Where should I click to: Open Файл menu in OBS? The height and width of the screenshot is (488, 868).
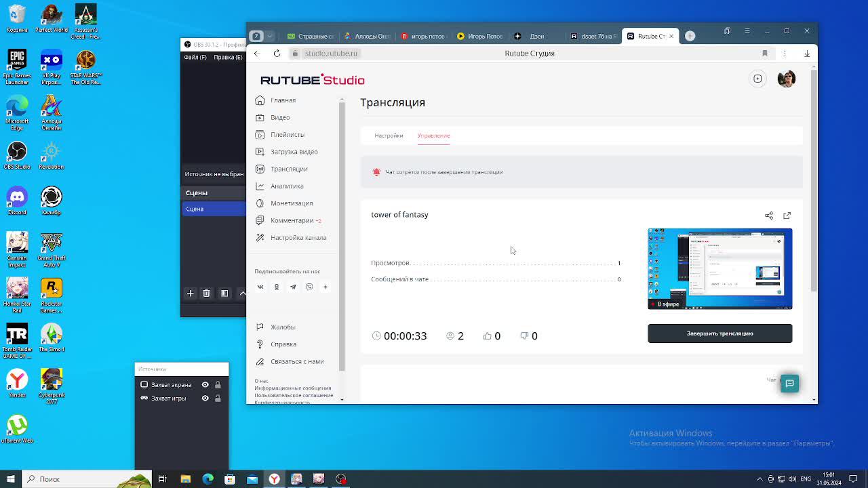[x=195, y=57]
